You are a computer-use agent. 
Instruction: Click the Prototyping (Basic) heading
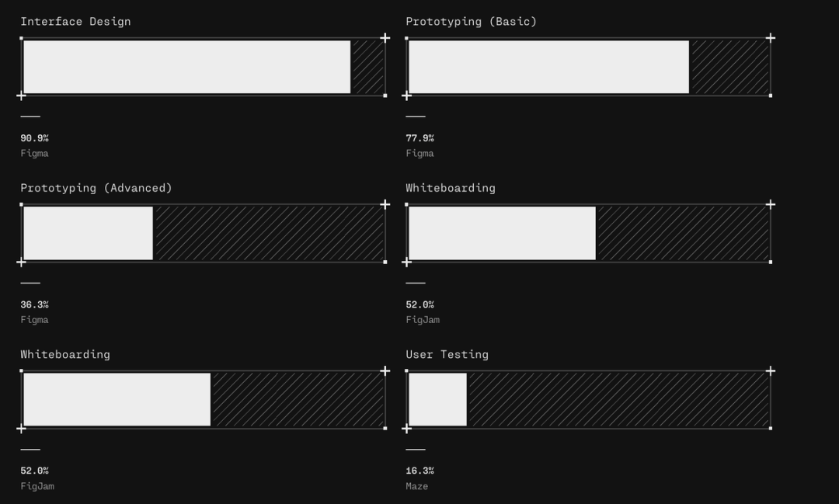pos(471,22)
